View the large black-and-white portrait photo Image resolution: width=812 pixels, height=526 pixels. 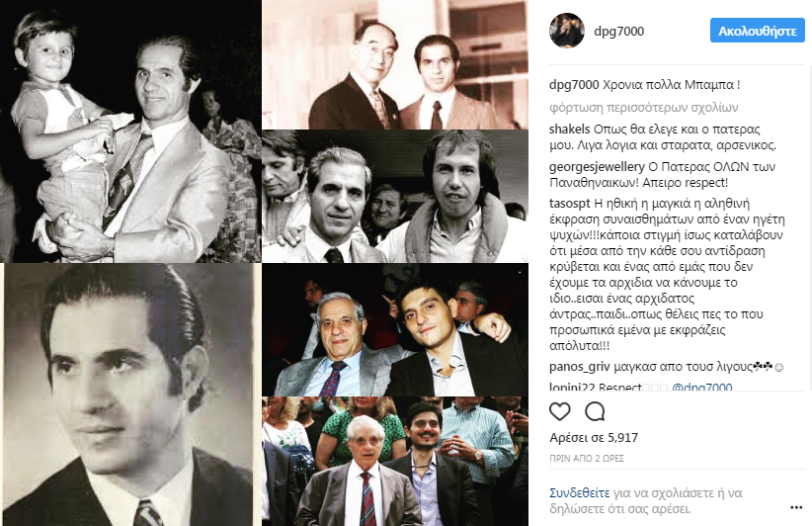(130, 394)
